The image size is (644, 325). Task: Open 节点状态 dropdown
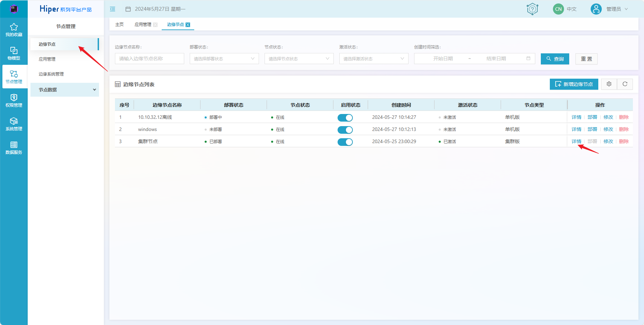pos(299,59)
